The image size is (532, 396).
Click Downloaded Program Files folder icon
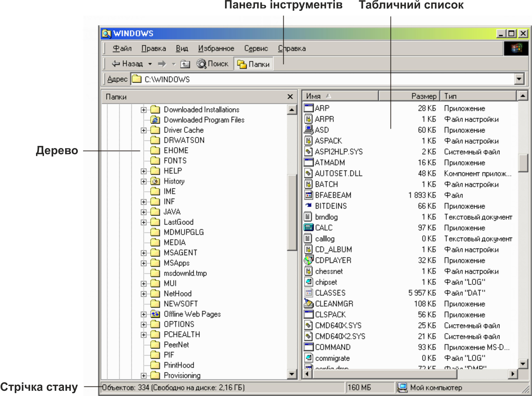click(155, 120)
